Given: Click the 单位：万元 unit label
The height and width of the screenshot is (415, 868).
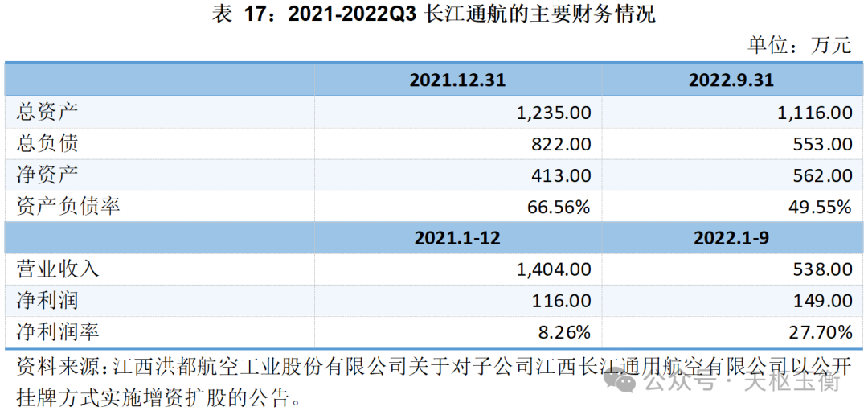Looking at the screenshot, I should [x=799, y=45].
